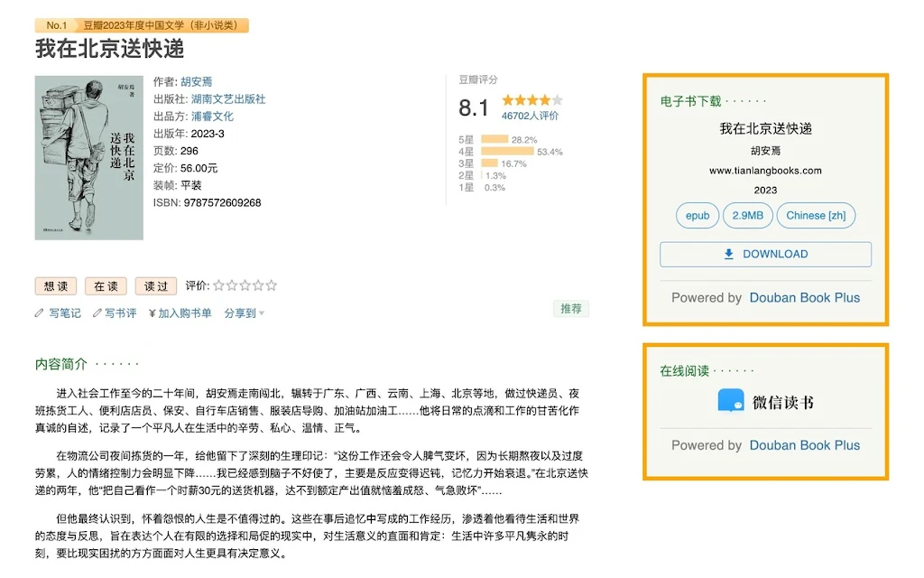
Task: Rate the book five stars
Action: pyautogui.click(x=271, y=285)
